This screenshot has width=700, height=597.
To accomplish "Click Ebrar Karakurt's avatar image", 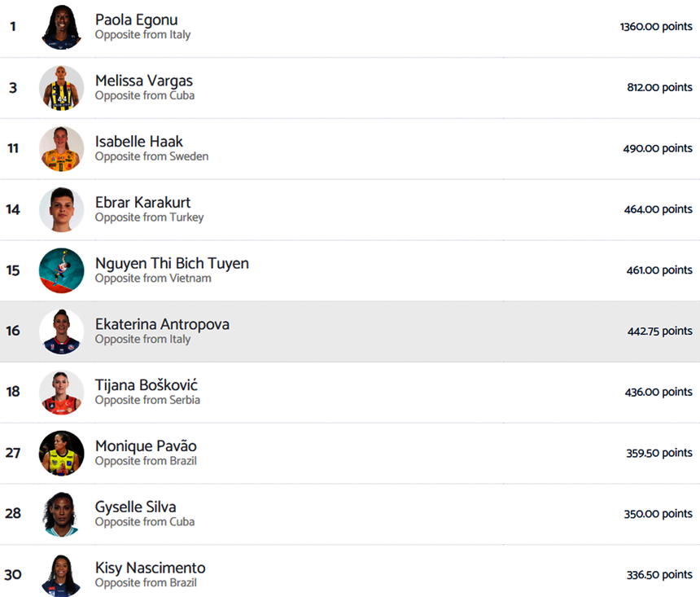I will click(x=62, y=209).
